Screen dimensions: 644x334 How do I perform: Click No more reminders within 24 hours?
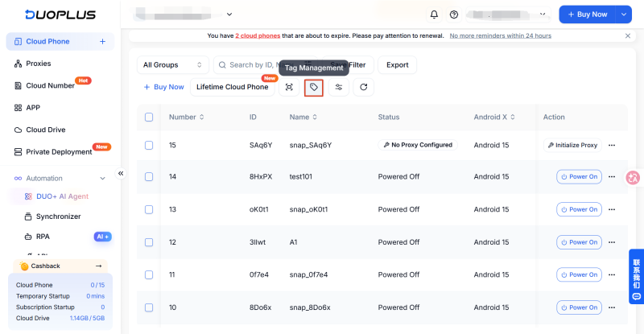click(x=500, y=35)
